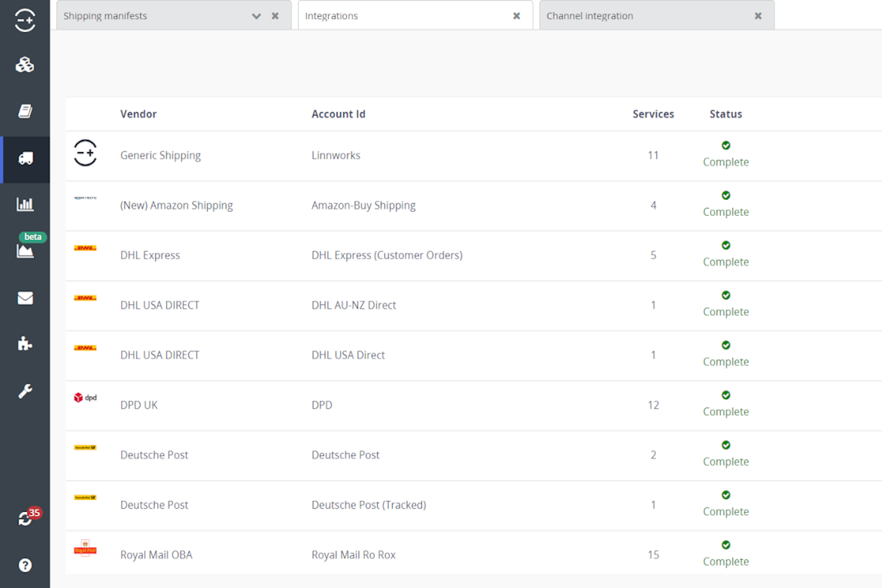Open the inventory boxes sidebar icon
882x588 pixels.
(x=25, y=64)
